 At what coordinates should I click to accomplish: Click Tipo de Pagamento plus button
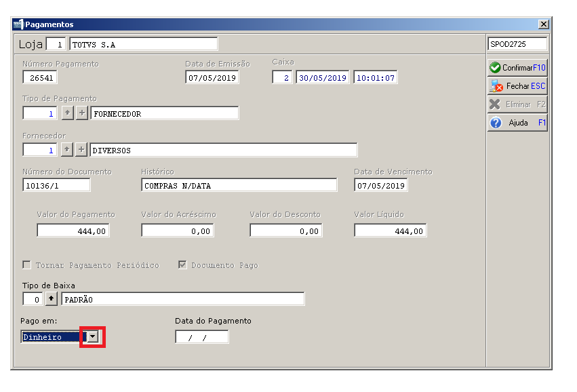(x=82, y=113)
